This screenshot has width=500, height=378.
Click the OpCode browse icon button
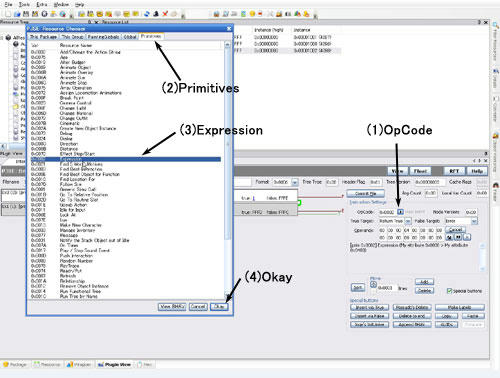tap(400, 212)
